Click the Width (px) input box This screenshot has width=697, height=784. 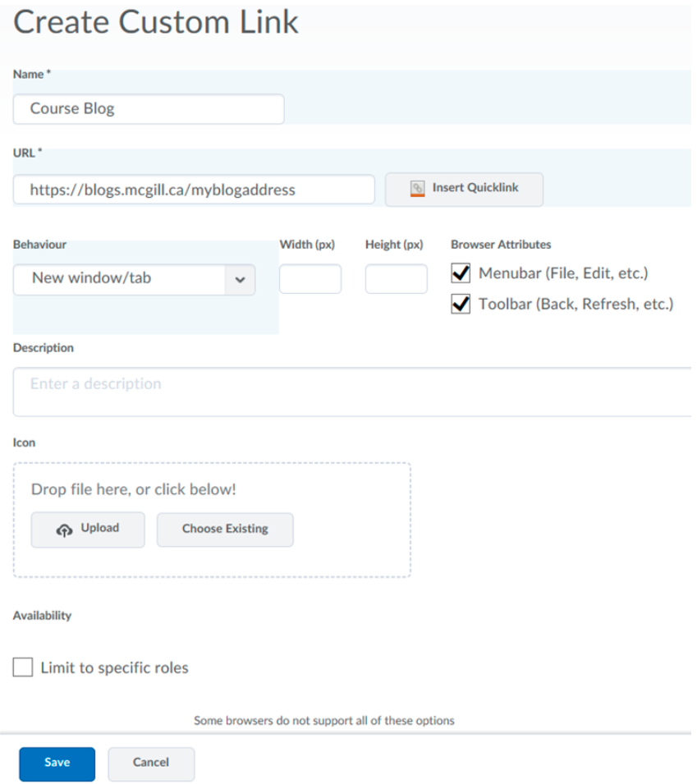click(x=310, y=279)
